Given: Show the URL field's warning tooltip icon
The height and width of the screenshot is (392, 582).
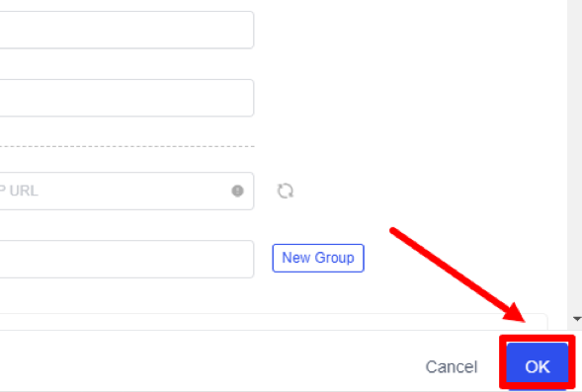Looking at the screenshot, I should pyautogui.click(x=237, y=191).
